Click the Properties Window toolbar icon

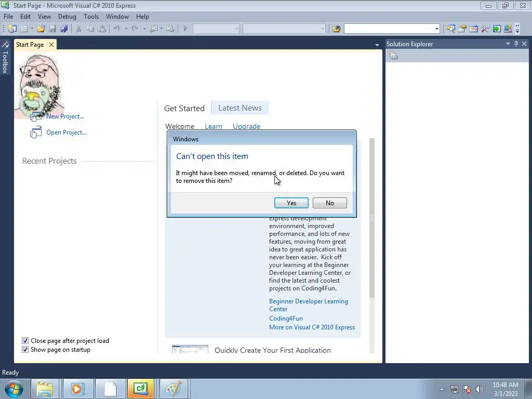pos(462,29)
